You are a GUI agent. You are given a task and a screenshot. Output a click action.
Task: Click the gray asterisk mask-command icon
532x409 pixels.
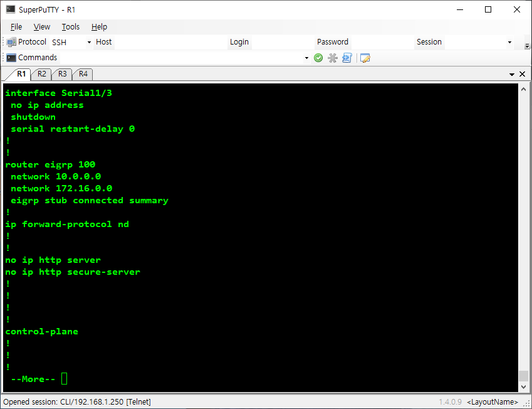coord(333,58)
